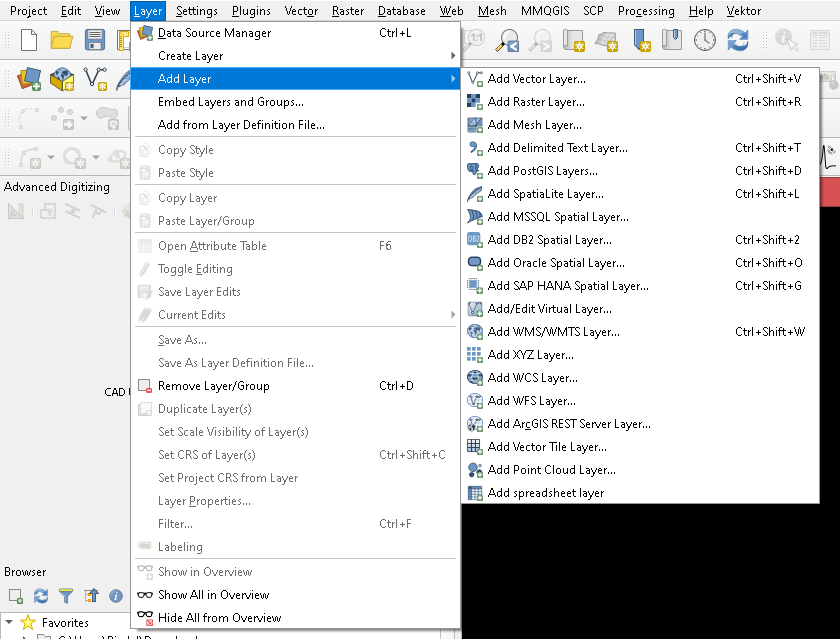The width and height of the screenshot is (840, 639).
Task: Open the Database menu
Action: pos(402,11)
